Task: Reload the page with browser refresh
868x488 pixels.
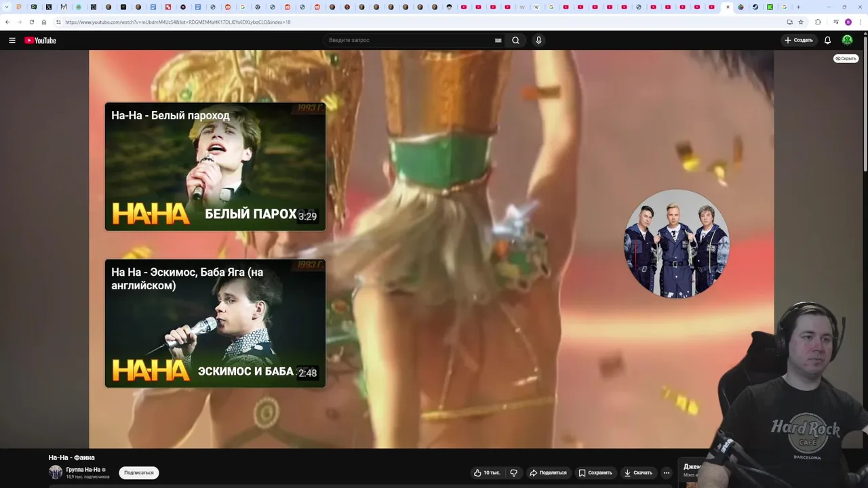Action: click(x=31, y=22)
